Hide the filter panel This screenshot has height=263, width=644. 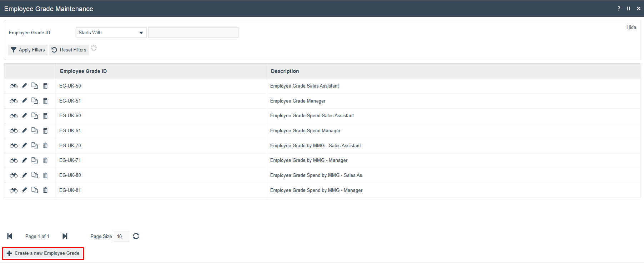tap(631, 27)
